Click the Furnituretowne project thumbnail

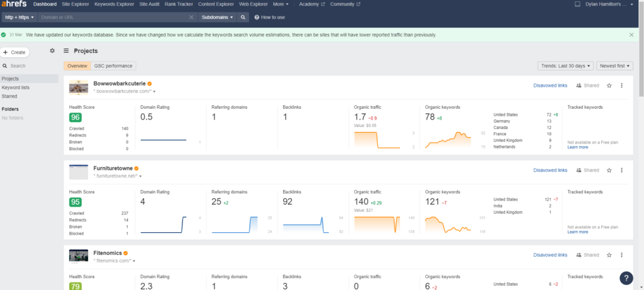pos(79,172)
